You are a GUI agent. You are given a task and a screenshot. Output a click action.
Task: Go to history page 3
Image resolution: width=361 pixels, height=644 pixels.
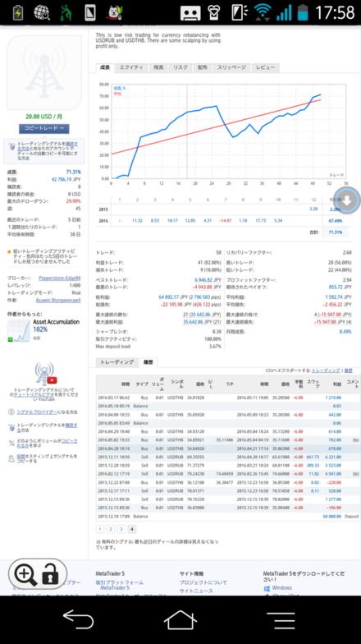tap(121, 529)
